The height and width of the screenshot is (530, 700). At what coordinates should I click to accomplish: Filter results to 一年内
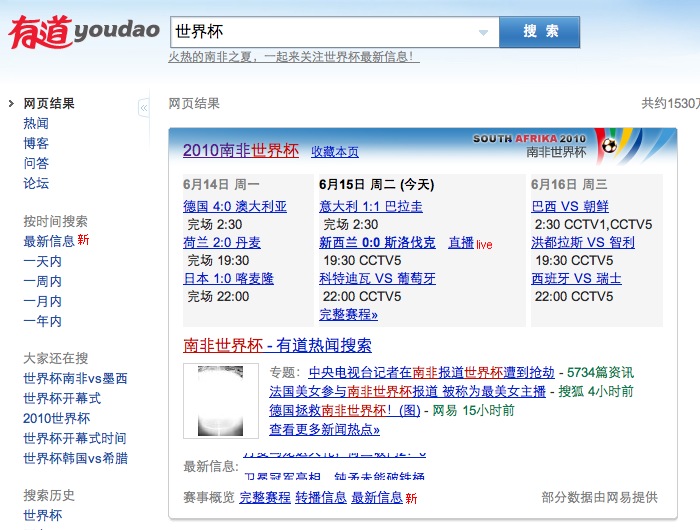pyautogui.click(x=42, y=321)
